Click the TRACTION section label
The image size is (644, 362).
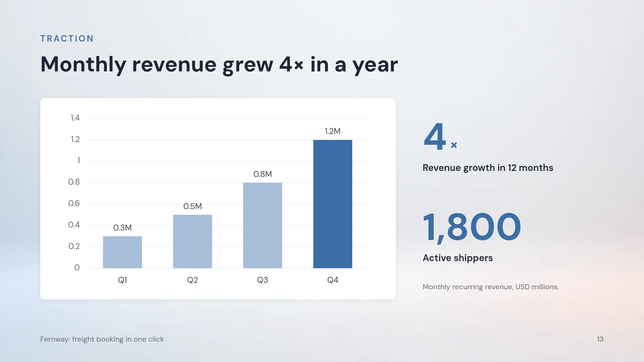[67, 39]
